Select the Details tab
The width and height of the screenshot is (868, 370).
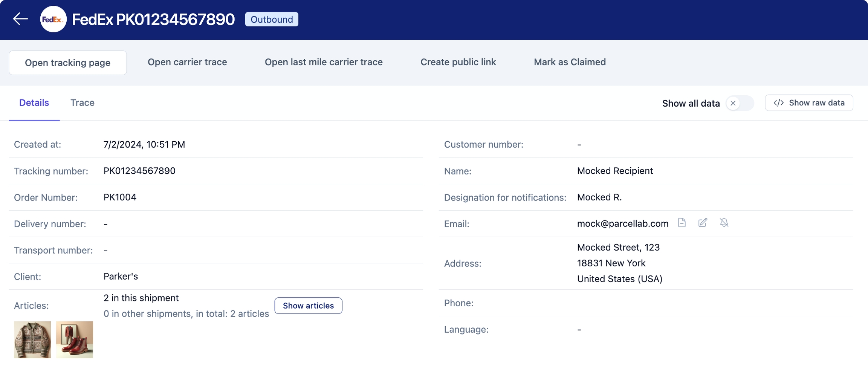34,102
